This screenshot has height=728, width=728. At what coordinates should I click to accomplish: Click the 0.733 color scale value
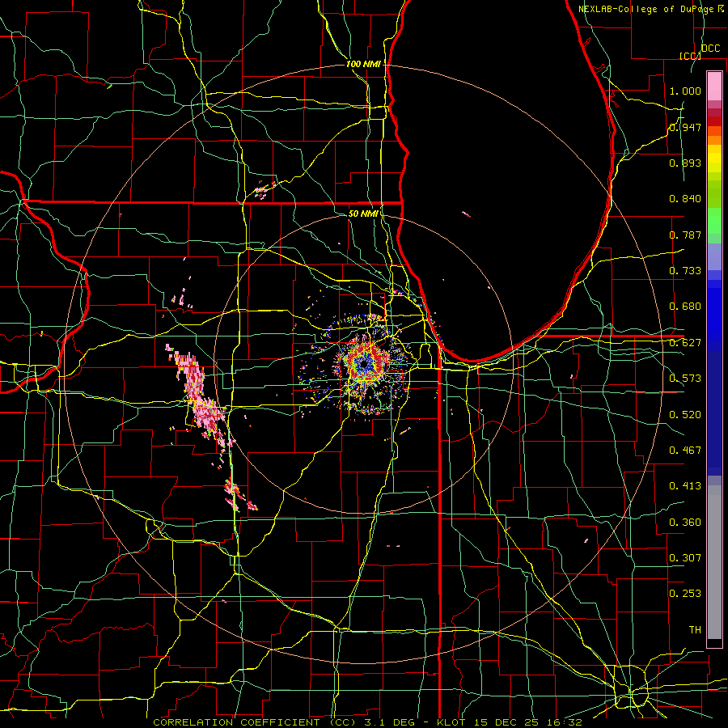click(685, 271)
